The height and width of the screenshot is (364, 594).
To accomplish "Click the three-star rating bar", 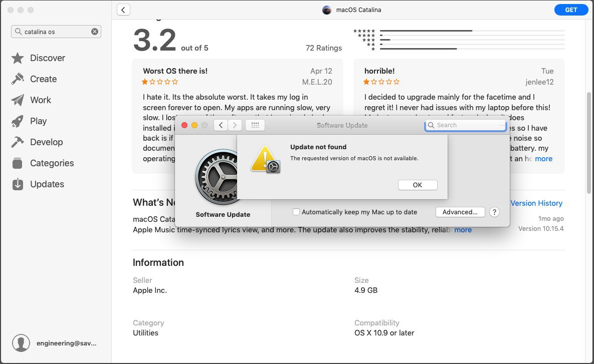I will (472, 40).
